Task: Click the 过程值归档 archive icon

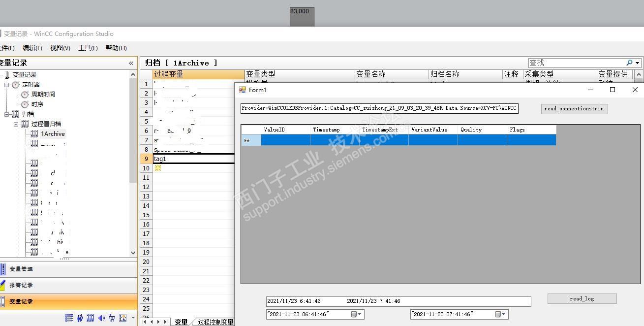Action: [x=25, y=124]
